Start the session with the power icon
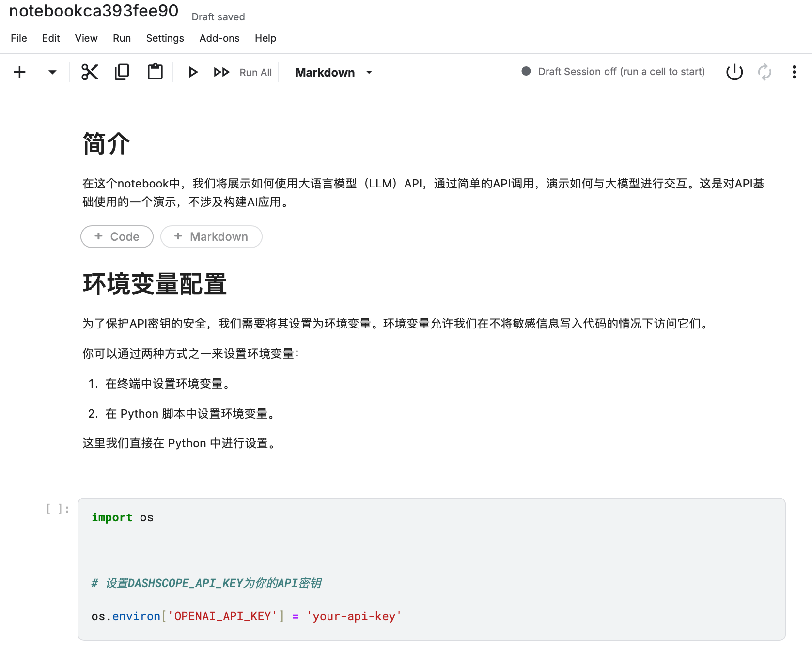 click(x=734, y=72)
